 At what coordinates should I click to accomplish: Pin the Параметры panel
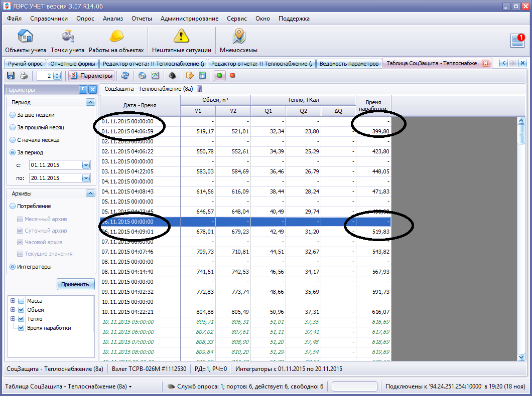(83, 89)
